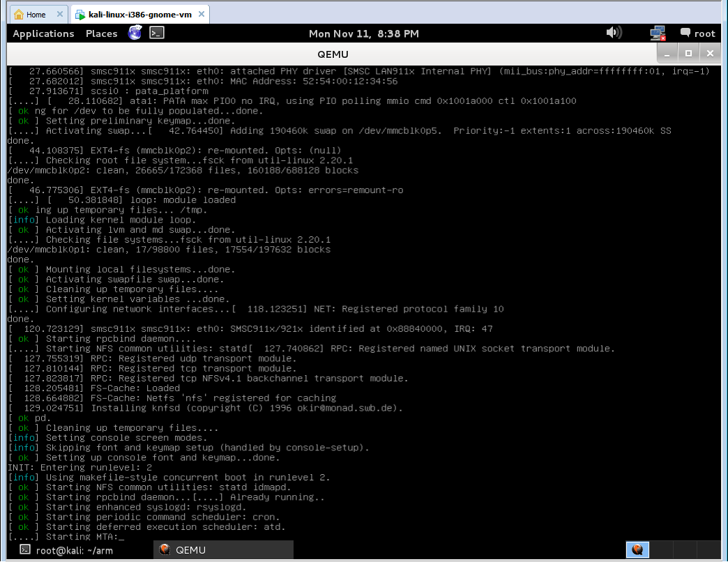
Task: Select the QEMU taskbar entry
Action: tap(223, 550)
